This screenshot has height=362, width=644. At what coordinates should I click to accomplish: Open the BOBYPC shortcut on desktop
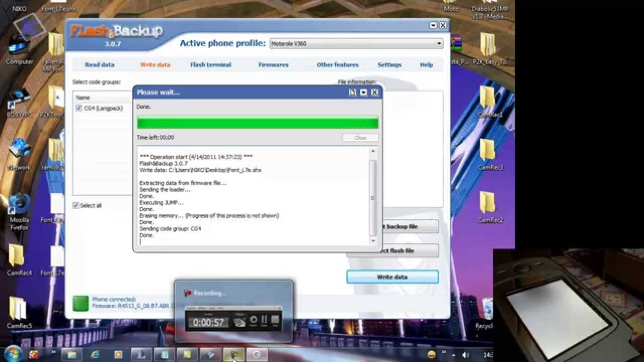19,103
